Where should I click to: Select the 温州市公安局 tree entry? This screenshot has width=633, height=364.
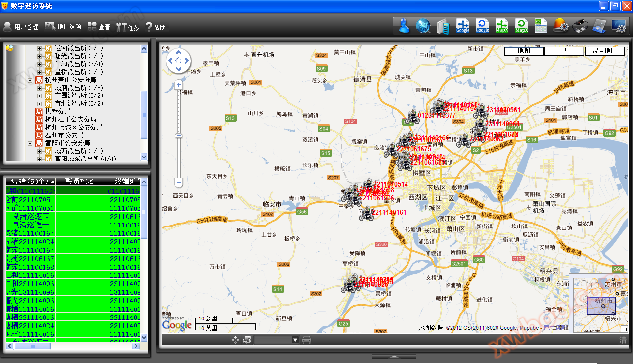(64, 135)
